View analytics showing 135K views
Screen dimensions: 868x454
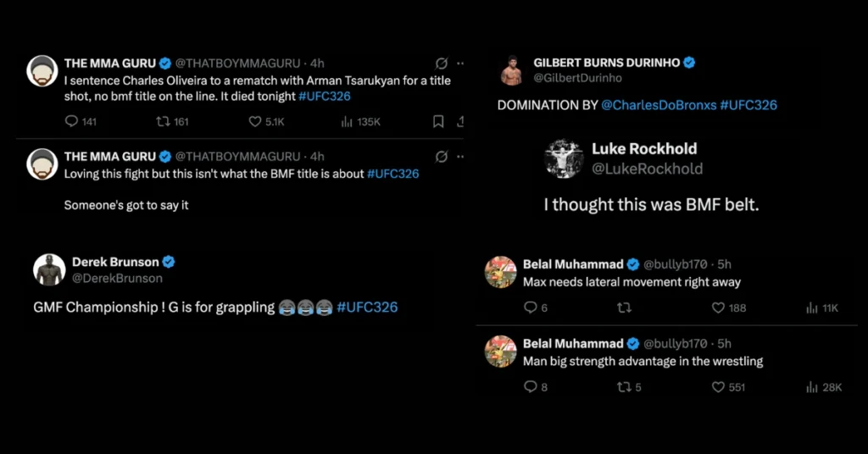347,122
